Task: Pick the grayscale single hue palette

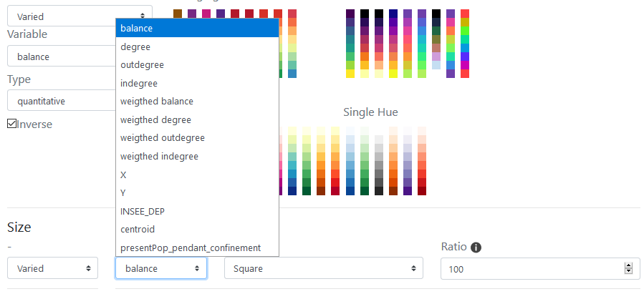Action: click(x=379, y=165)
